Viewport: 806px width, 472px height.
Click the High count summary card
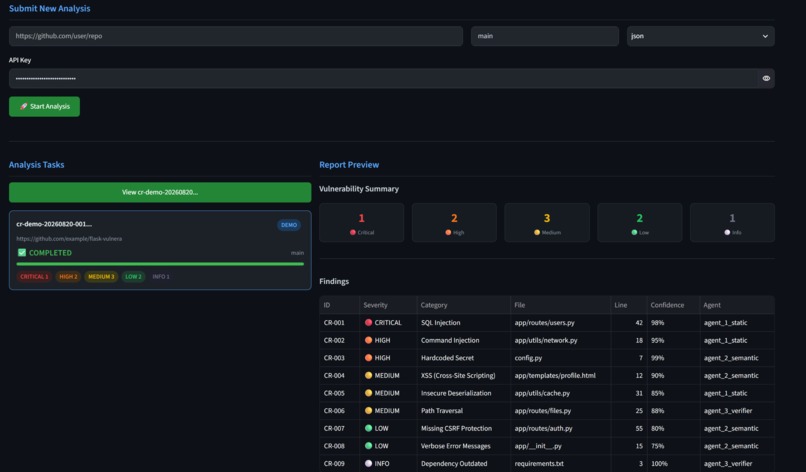tap(454, 223)
